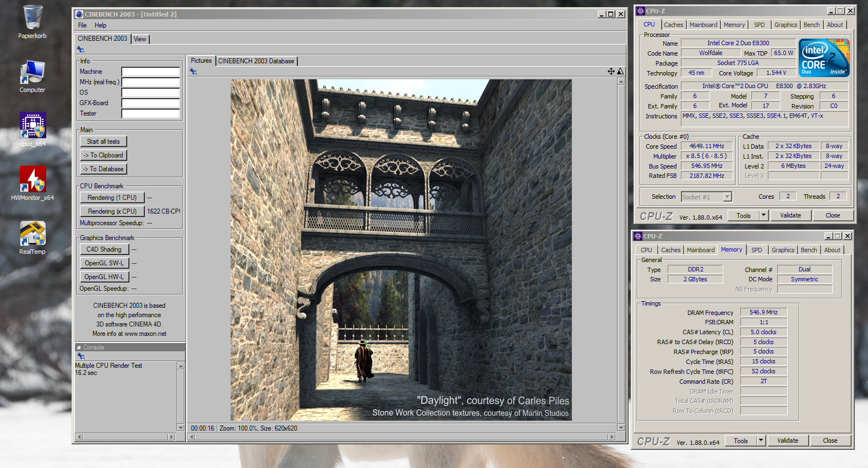
Task: Click the rendered Daylight scene image
Action: [401, 250]
